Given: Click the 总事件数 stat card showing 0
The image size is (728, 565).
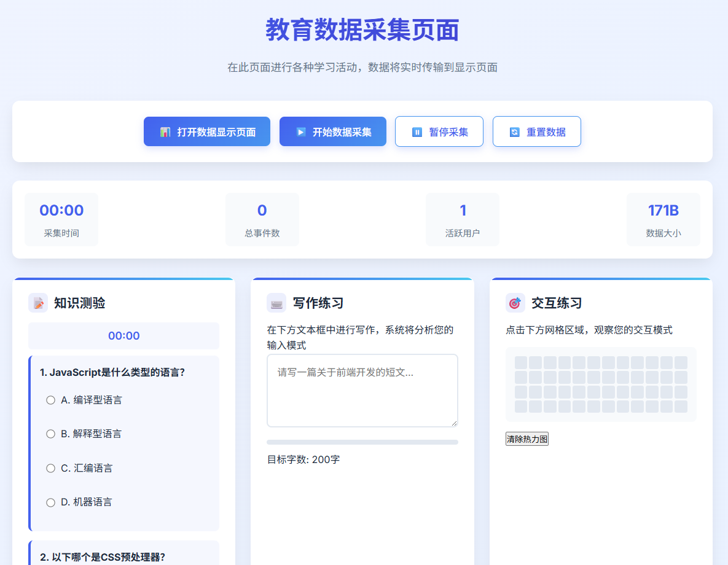Looking at the screenshot, I should point(262,220).
